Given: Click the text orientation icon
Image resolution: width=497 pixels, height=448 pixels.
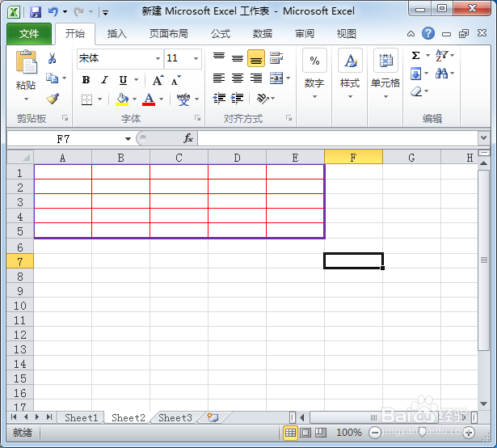Looking at the screenshot, I should click(x=263, y=99).
